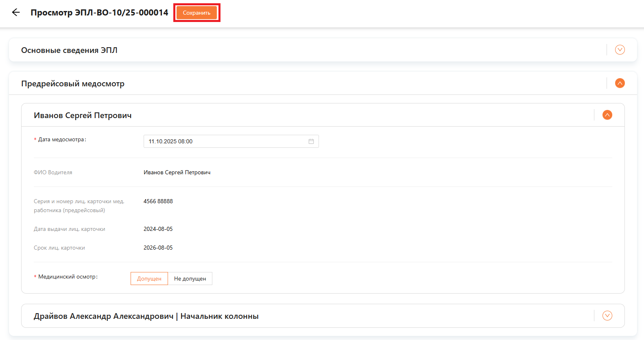Open the calendar icon in date field
The width and height of the screenshot is (644, 340).
click(311, 141)
